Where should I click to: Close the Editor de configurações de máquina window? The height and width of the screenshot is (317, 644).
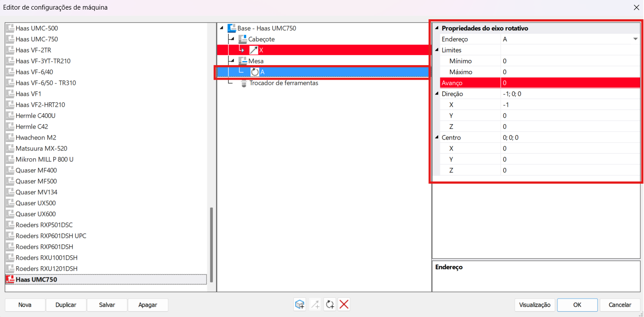tap(636, 7)
